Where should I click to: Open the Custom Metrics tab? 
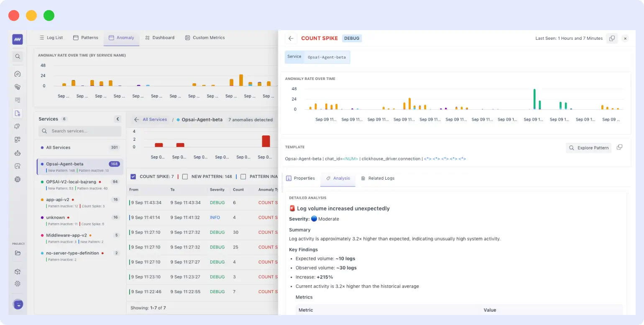point(205,38)
